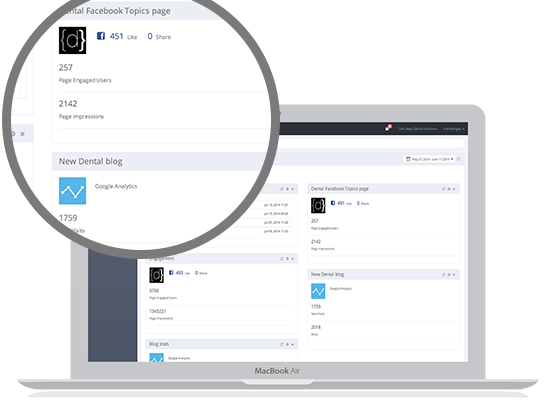Click Google Analytics icon in New Dental blog widget
550x400 pixels.
pyautogui.click(x=318, y=291)
